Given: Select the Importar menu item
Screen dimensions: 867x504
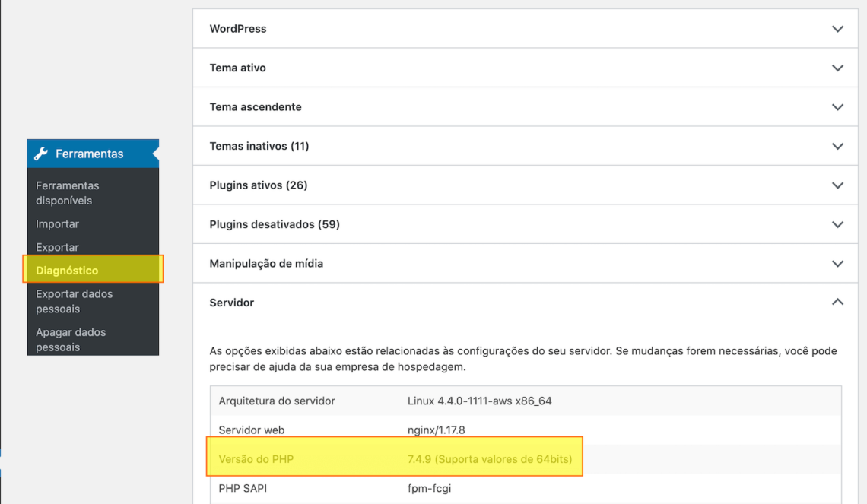Looking at the screenshot, I should tap(57, 223).
